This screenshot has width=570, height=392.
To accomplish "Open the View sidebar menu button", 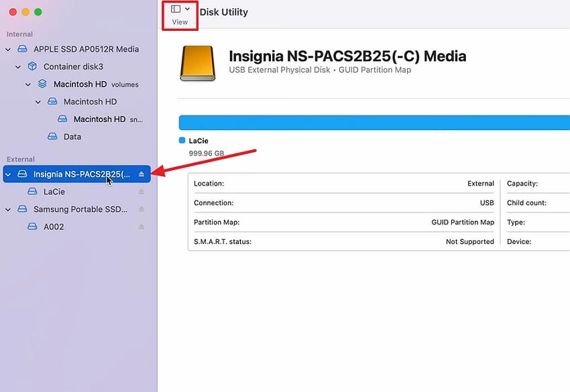I will coord(180,15).
